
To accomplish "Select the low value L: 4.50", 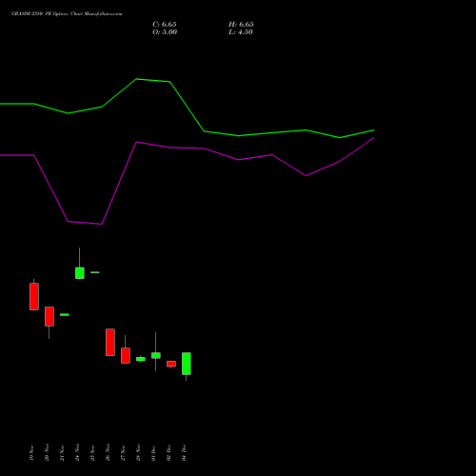I will pyautogui.click(x=241, y=32).
